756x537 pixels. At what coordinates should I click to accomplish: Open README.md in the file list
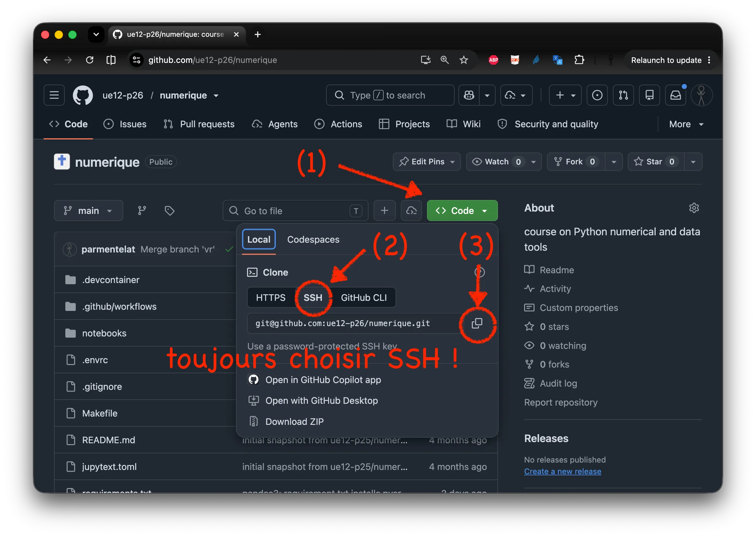click(108, 440)
